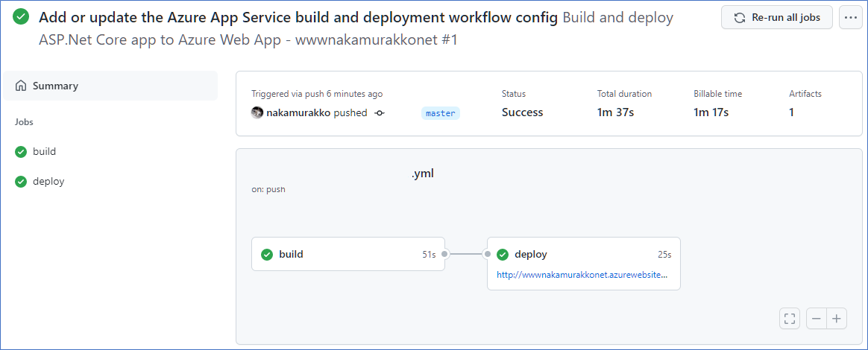868x350 pixels.
Task: Select the Summary sidebar item
Action: [110, 86]
